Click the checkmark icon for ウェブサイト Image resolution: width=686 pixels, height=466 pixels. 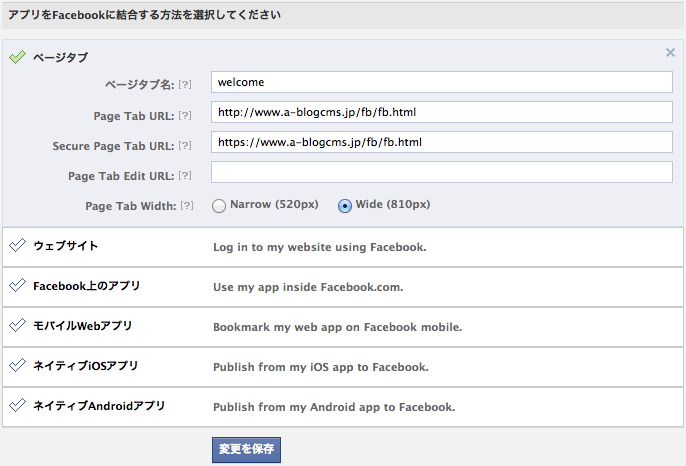18,245
